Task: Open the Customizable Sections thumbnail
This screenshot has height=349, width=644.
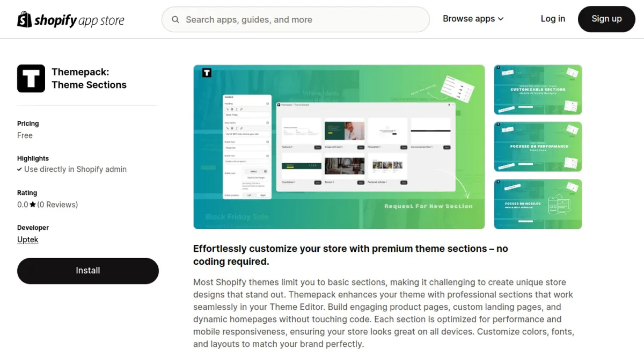Action: [537, 90]
